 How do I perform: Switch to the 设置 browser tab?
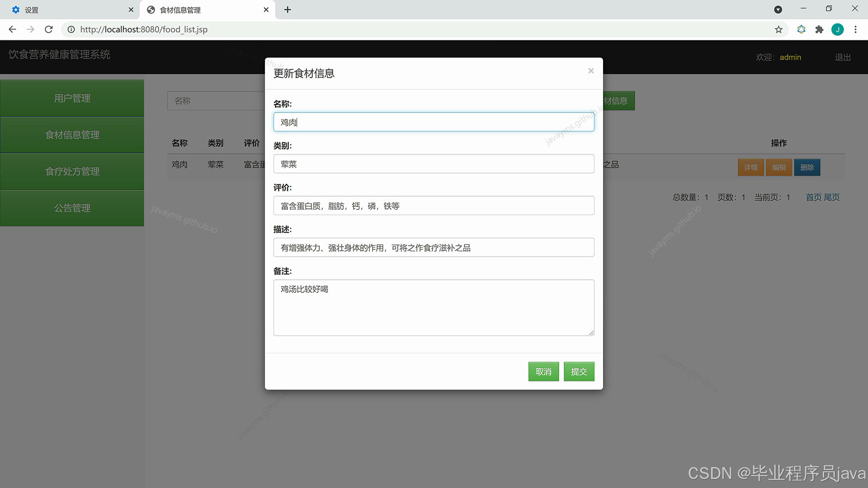coord(70,9)
